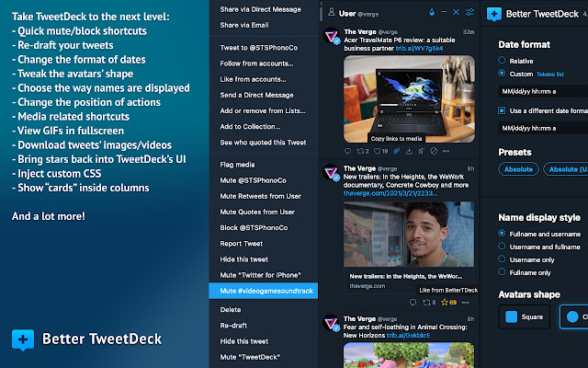Open more actions ellipsis under New trailers tweet

click(x=466, y=303)
